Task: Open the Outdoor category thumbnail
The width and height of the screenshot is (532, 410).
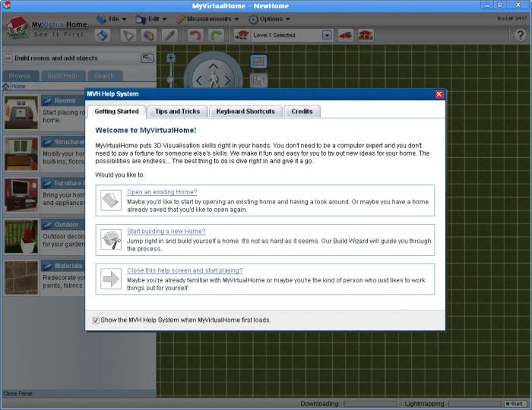Action: point(21,237)
